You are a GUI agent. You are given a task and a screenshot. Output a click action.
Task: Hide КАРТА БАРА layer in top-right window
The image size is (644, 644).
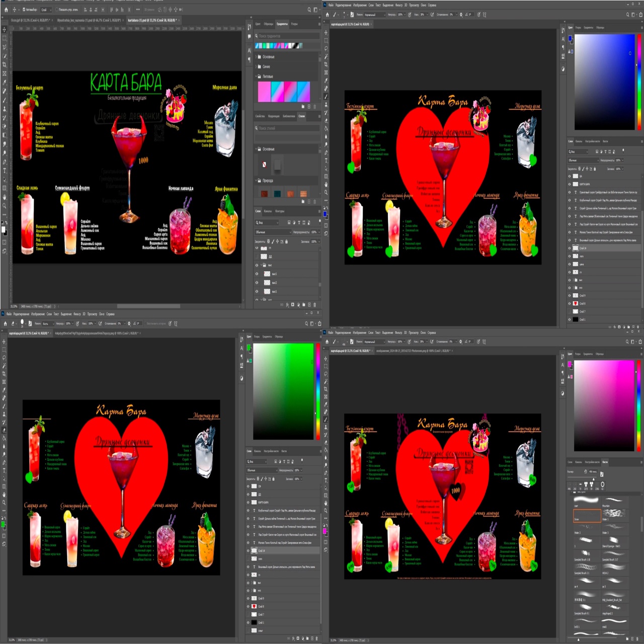coord(570,184)
